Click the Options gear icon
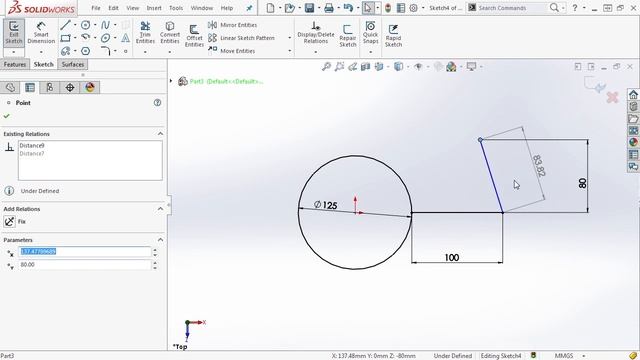640x360 pixels. click(413, 8)
